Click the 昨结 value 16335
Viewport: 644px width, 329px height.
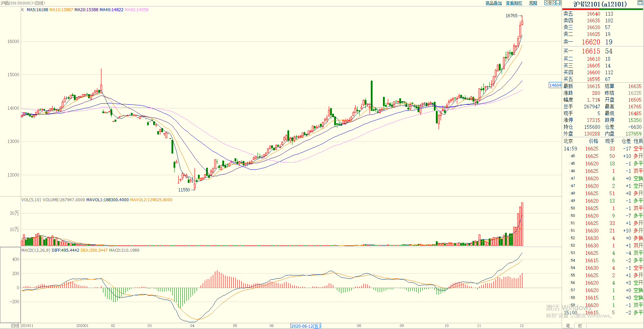point(635,93)
